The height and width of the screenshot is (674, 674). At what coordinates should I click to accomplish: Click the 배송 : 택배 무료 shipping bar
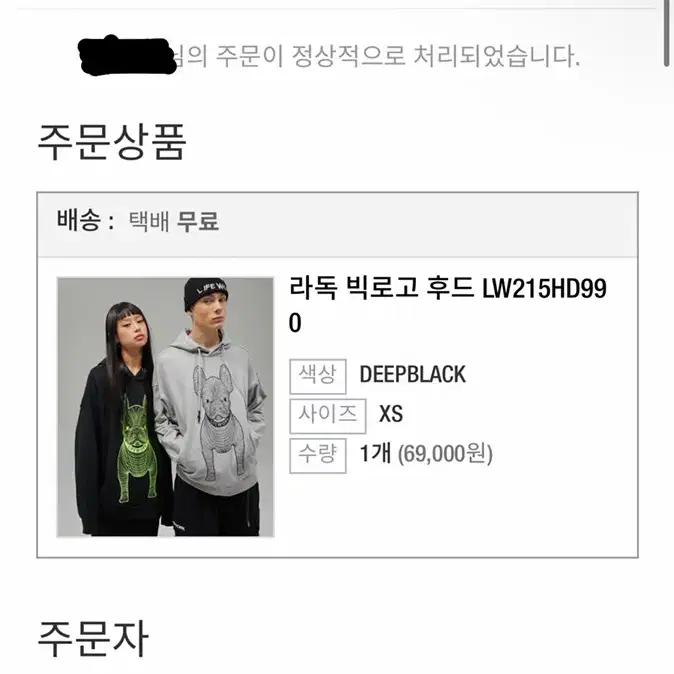coord(337,225)
